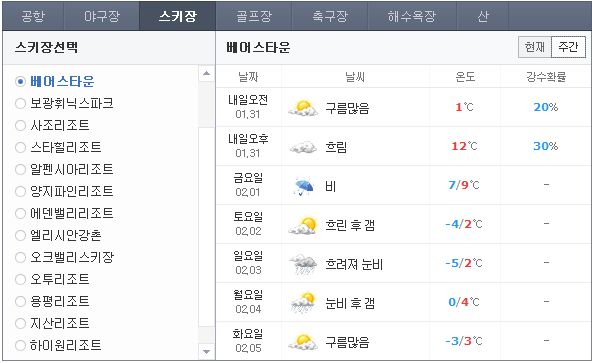Click the -3/3℃ temperature for 화요일
This screenshot has width=592, height=363.
464,341
